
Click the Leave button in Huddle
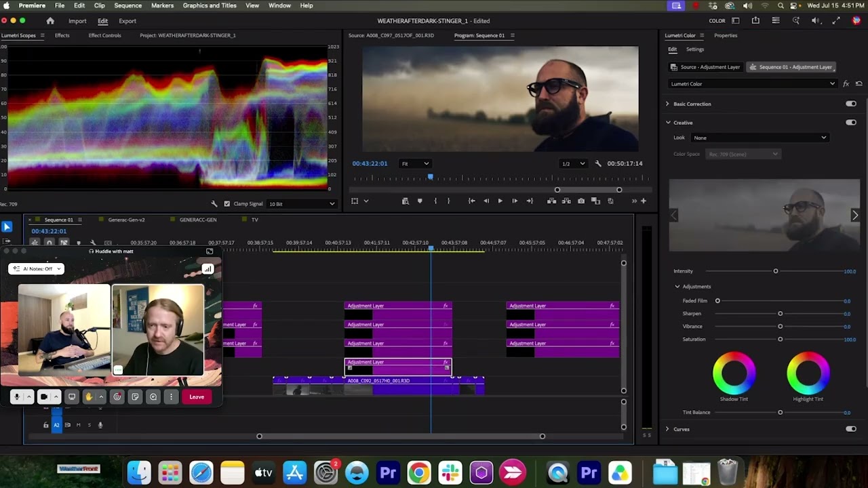point(197,396)
